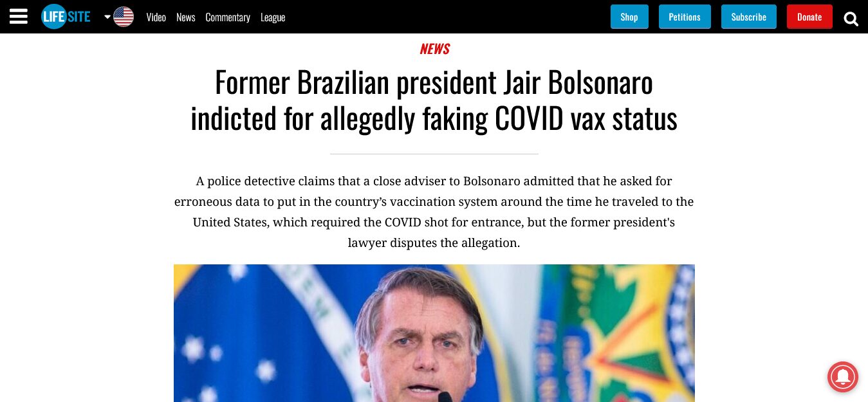Open the Commentary section

pyautogui.click(x=227, y=17)
